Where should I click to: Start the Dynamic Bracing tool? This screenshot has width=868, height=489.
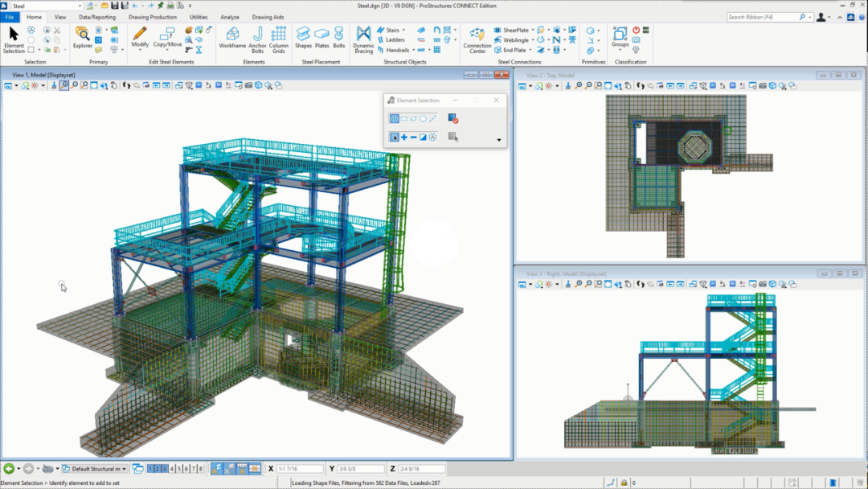click(363, 40)
